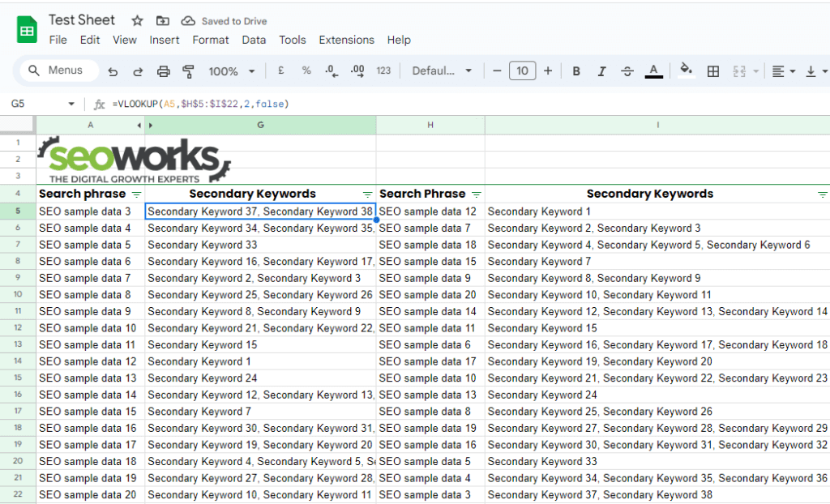830x504 pixels.
Task: Select column I header
Action: pos(657,125)
